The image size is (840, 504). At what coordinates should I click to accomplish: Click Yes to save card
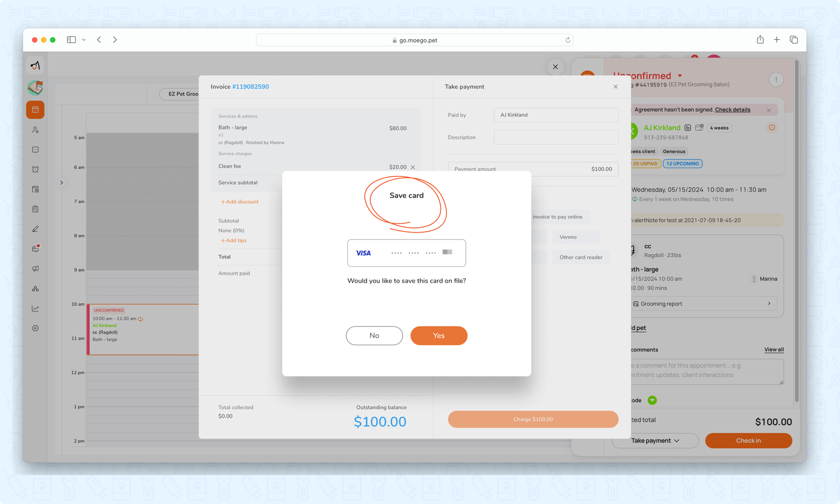click(x=438, y=336)
